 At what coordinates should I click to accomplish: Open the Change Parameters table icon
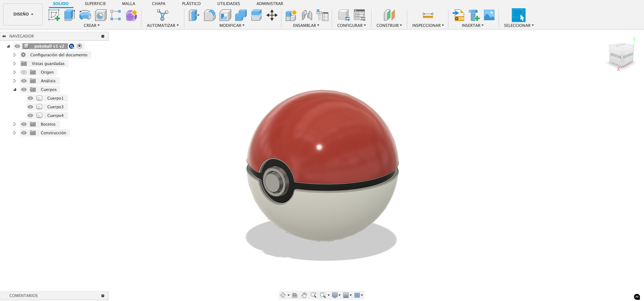pyautogui.click(x=360, y=15)
